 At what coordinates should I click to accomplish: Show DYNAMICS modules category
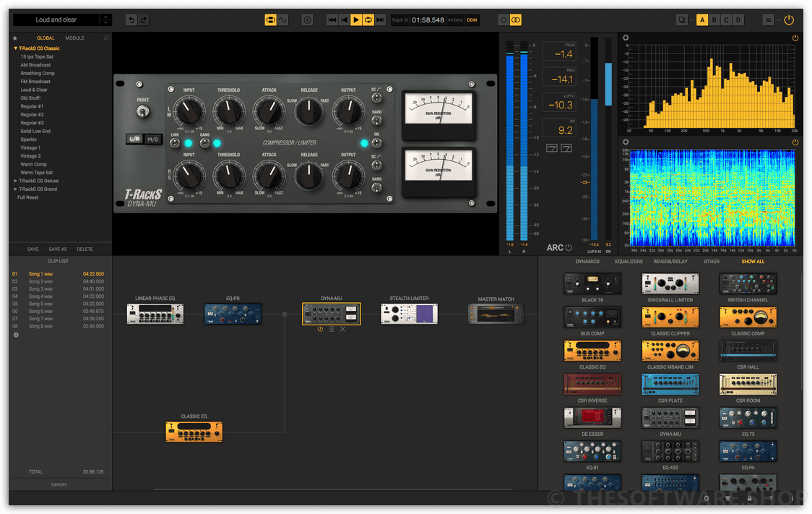coord(587,262)
